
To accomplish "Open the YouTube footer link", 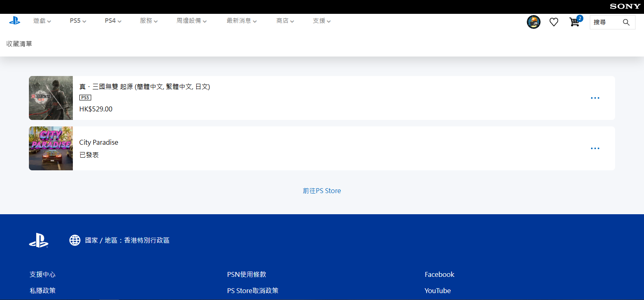I will (x=438, y=291).
